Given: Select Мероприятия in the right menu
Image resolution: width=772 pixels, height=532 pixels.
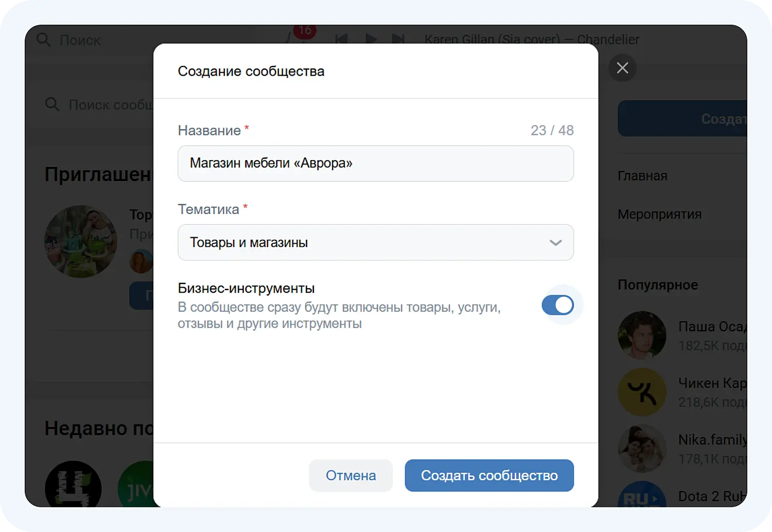Looking at the screenshot, I should point(659,214).
